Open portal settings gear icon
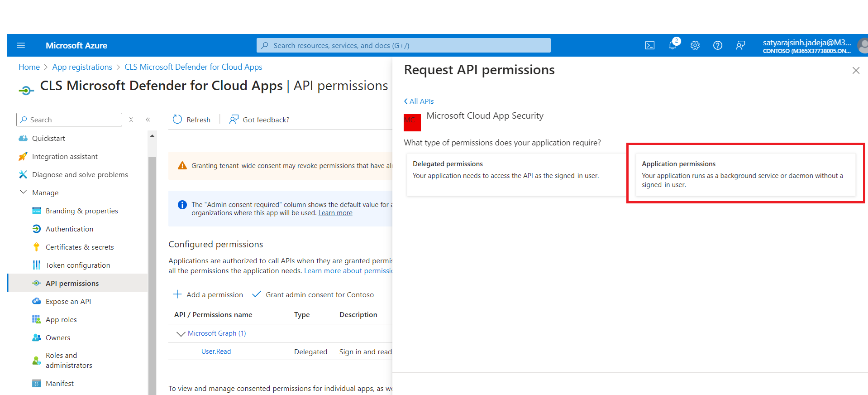868x395 pixels. point(695,45)
